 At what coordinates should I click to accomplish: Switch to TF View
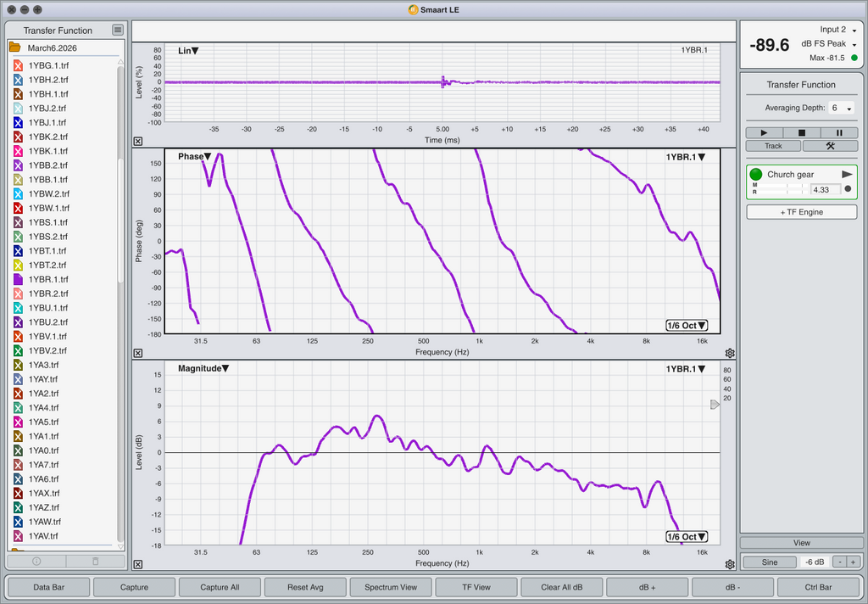476,587
